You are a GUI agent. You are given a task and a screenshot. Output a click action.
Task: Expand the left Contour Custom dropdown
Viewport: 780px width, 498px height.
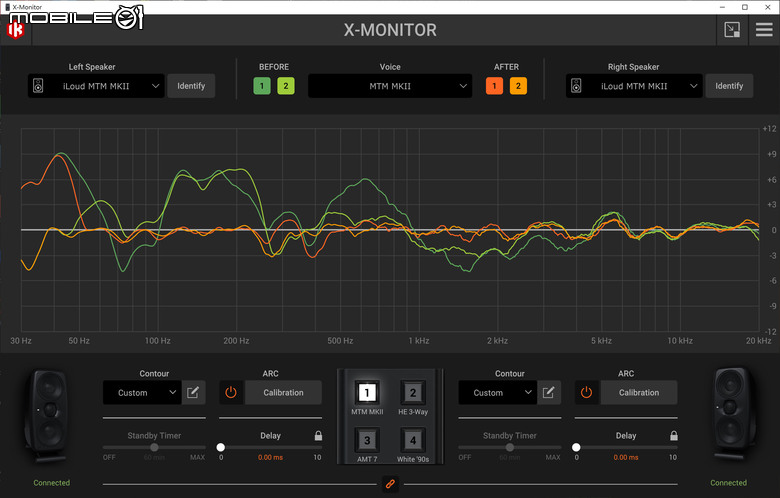tap(142, 393)
